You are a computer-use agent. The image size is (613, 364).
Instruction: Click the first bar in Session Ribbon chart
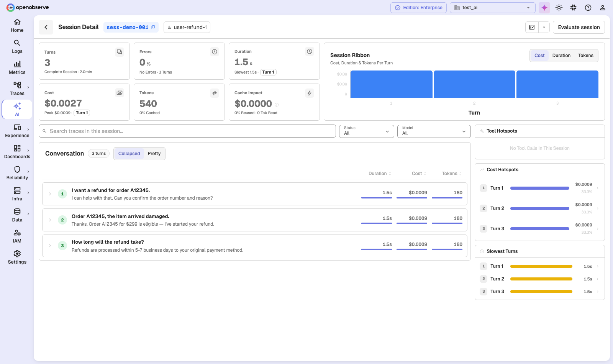pyautogui.click(x=391, y=84)
